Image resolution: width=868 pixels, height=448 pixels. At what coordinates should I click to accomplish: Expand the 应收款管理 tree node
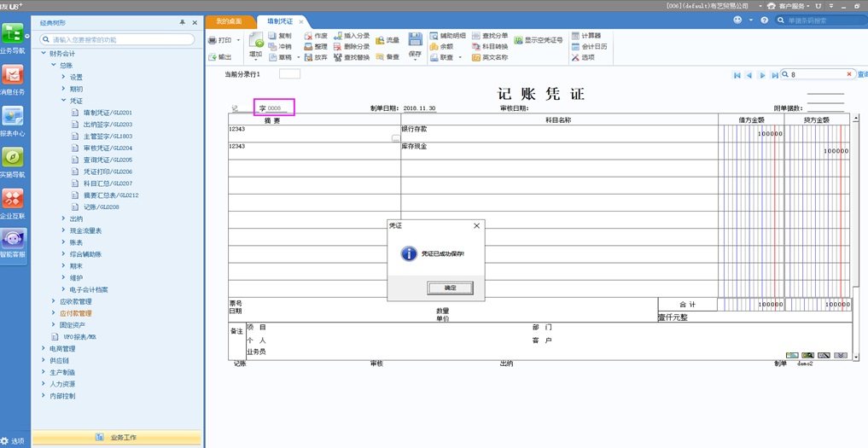tap(54, 301)
